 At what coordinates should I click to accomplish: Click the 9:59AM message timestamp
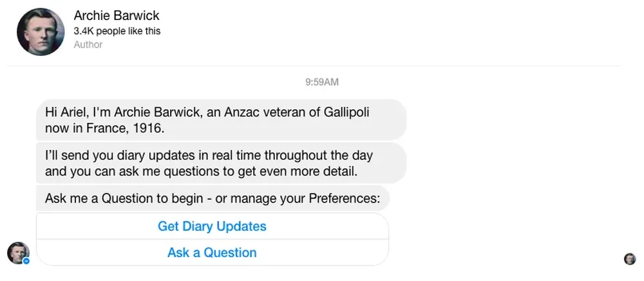321,82
